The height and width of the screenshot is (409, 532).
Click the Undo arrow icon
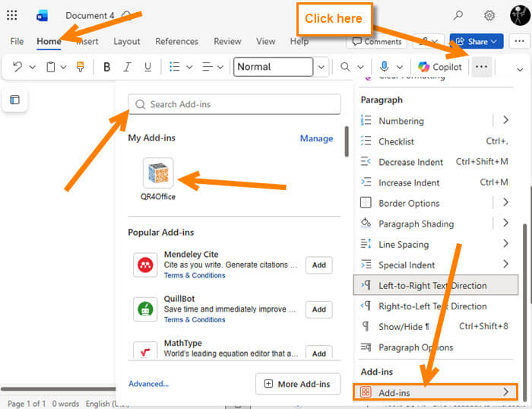[x=17, y=67]
